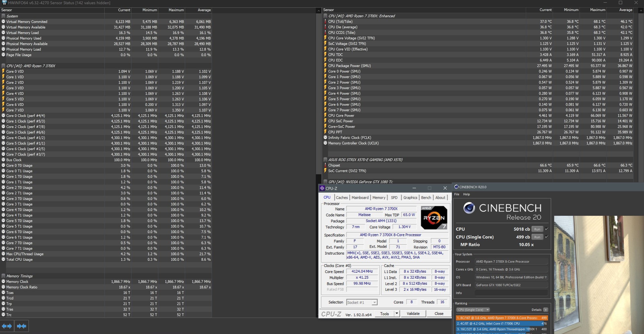The width and height of the screenshot is (644, 334).
Task: Select the Intel Core i7-7700K ranking row
Action: (x=502, y=324)
